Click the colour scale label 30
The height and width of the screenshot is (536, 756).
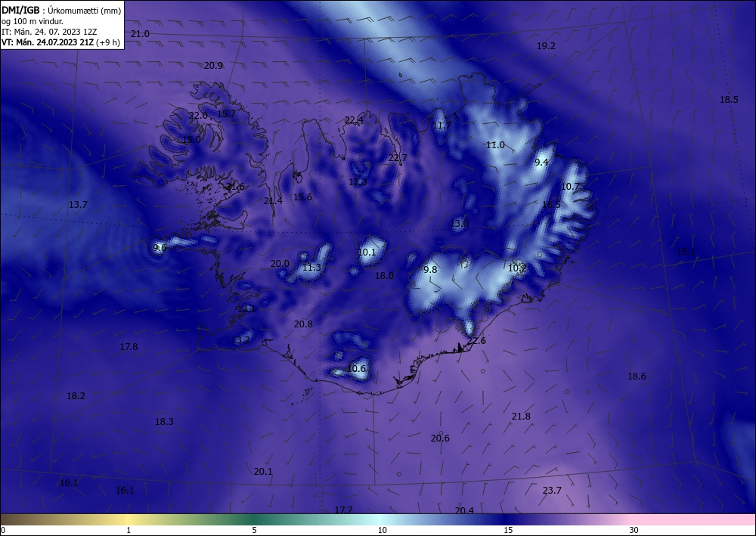coord(634,531)
